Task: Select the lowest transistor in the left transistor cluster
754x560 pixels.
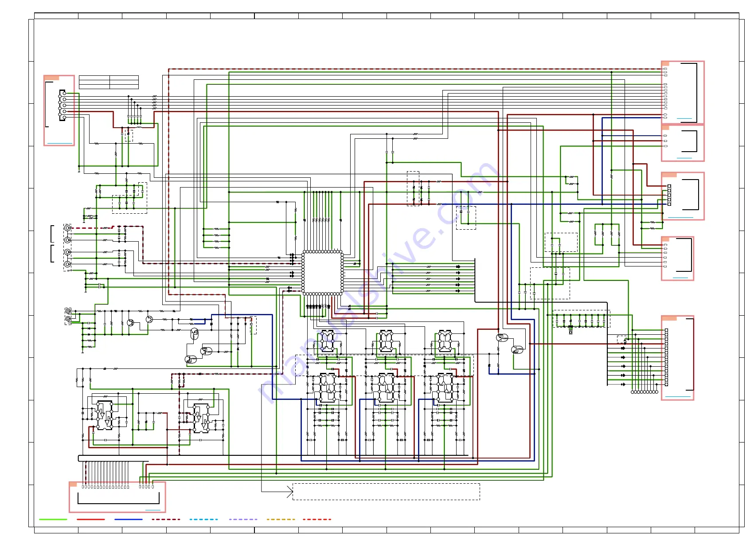Action: coord(191,360)
